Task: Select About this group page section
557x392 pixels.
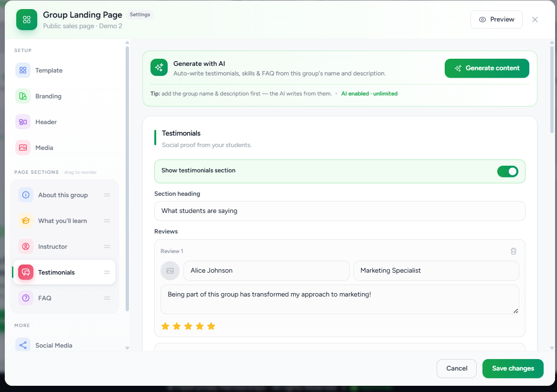Action: [x=64, y=195]
